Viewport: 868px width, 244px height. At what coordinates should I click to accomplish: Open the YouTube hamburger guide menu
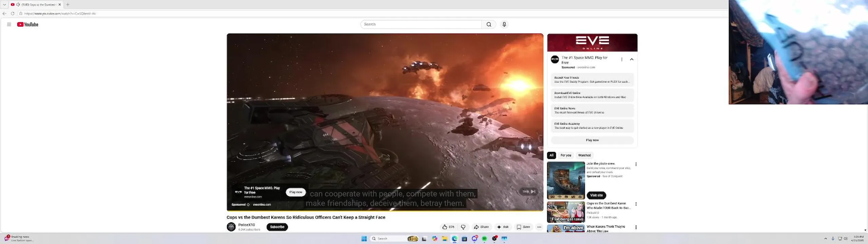tap(9, 24)
